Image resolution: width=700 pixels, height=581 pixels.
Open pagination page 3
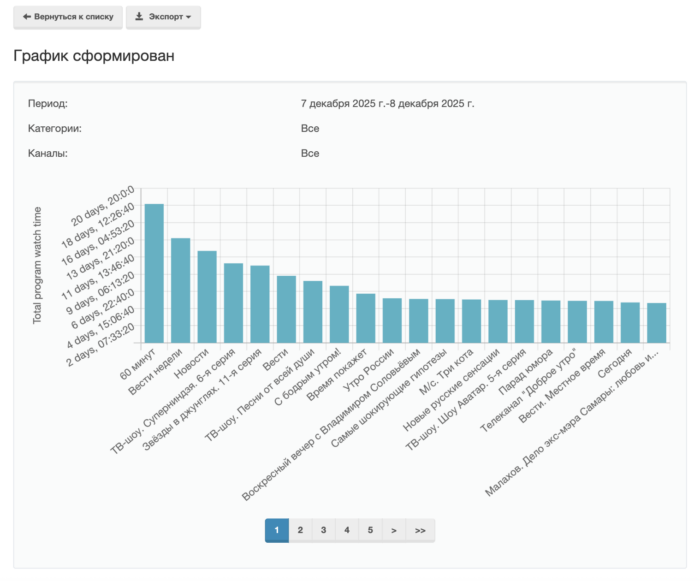click(323, 531)
